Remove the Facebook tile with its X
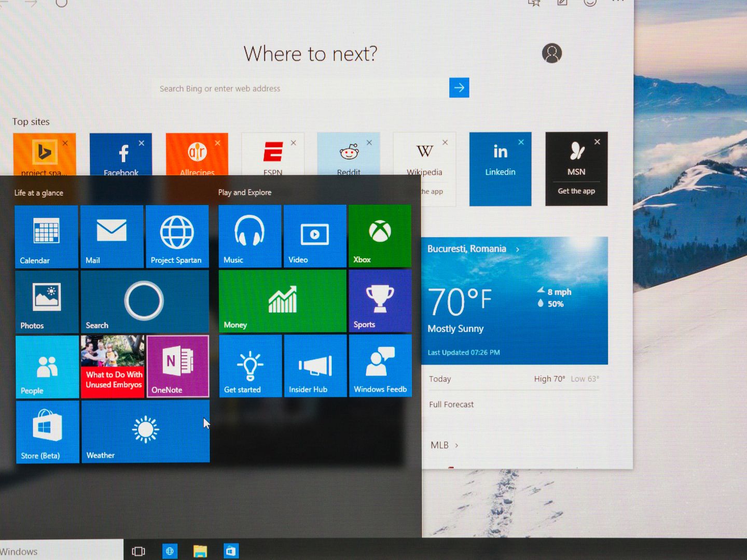This screenshot has width=747, height=560. [x=142, y=143]
